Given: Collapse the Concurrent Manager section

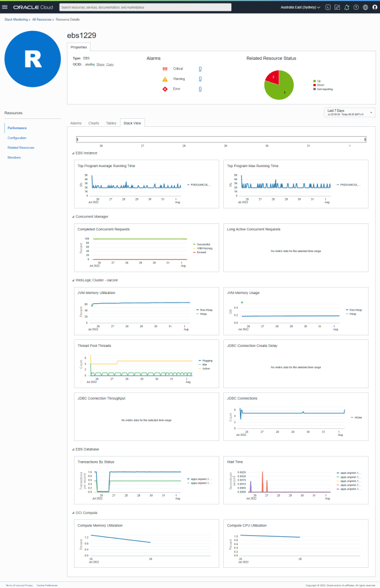Looking at the screenshot, I should [x=72, y=216].
